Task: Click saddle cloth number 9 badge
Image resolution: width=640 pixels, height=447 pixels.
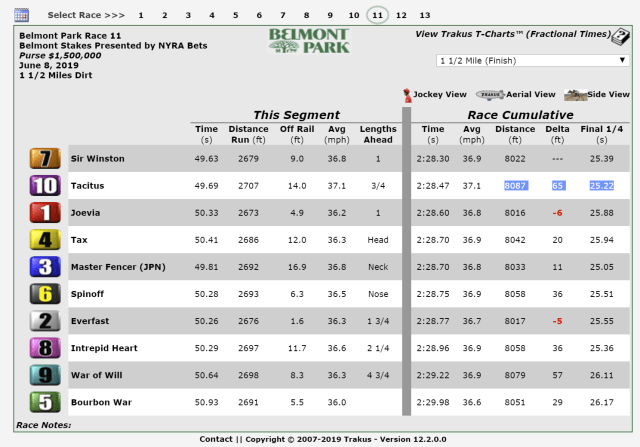Action: (45, 375)
